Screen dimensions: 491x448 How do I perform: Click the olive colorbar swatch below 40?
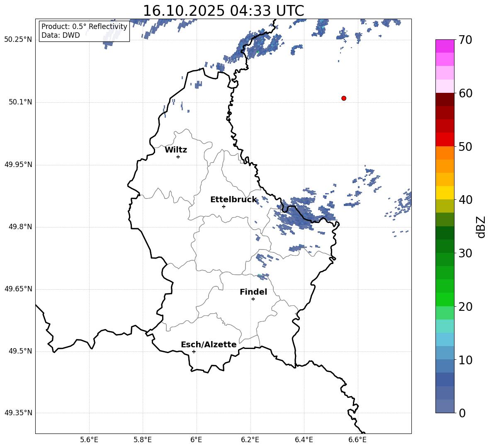[445, 206]
